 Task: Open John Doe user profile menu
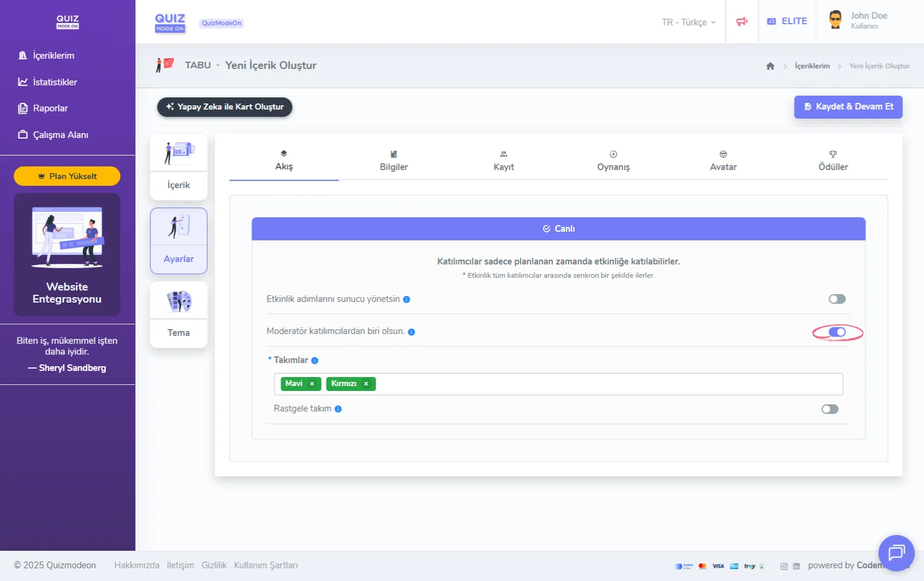[x=859, y=21]
